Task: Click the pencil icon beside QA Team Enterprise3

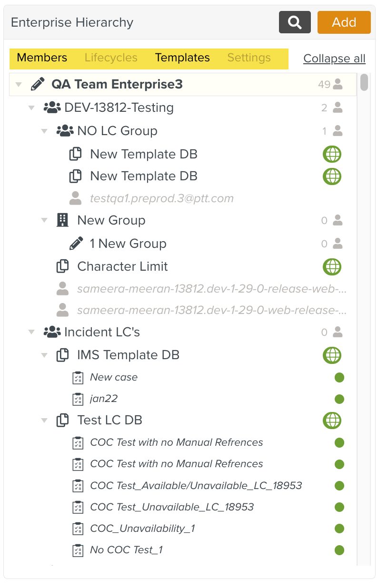Action: coord(38,85)
